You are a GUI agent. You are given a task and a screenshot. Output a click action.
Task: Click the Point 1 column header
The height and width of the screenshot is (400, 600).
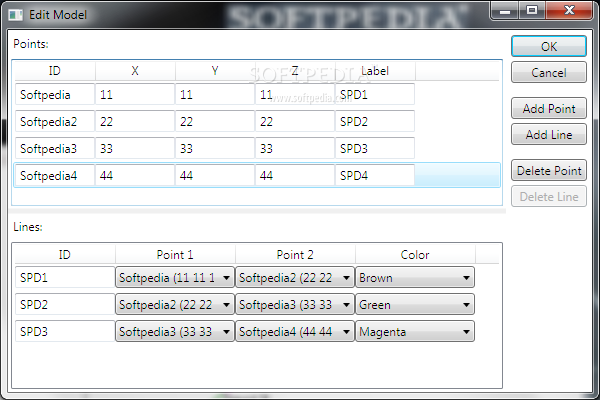pos(175,255)
